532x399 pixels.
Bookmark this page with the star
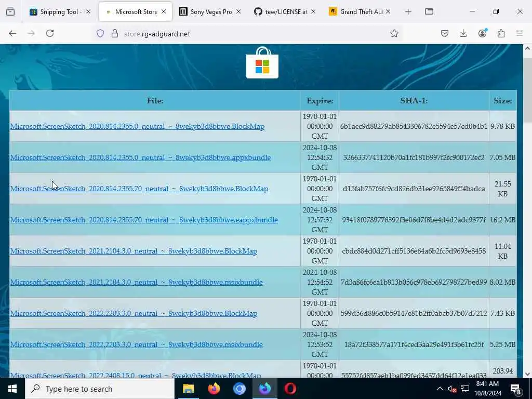point(394,33)
